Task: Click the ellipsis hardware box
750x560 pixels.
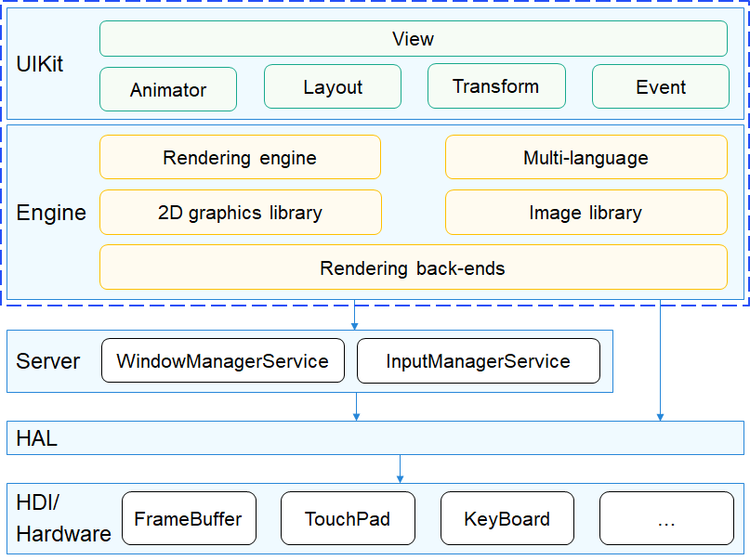Action: coord(665,519)
